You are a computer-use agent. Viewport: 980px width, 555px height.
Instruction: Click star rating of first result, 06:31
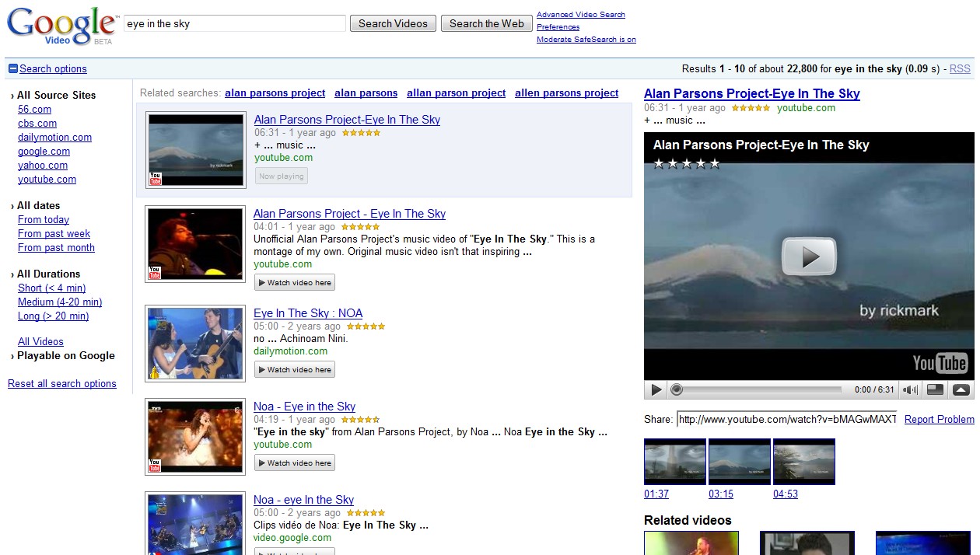coord(361,133)
